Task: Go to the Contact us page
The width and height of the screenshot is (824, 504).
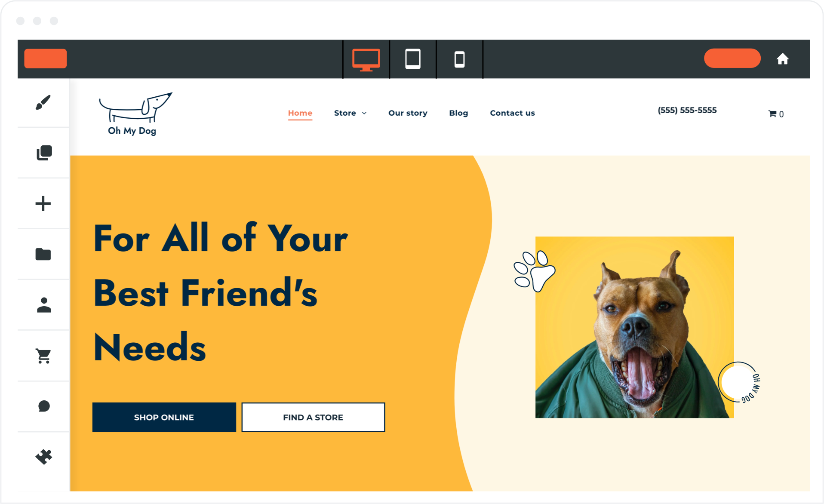Action: 512,113
